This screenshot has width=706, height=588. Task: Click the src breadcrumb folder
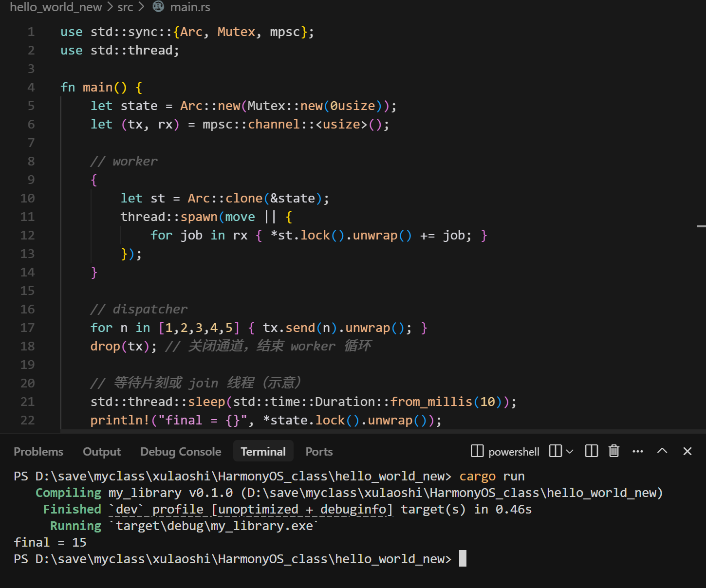click(x=125, y=7)
